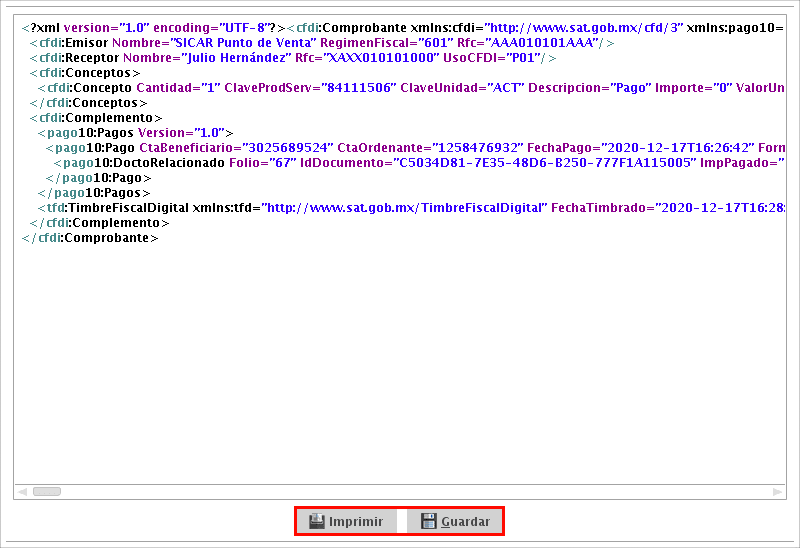Viewport: 800px width, 548px height.
Task: Click the horizontal scrollbar left arrow
Action: click(x=21, y=491)
